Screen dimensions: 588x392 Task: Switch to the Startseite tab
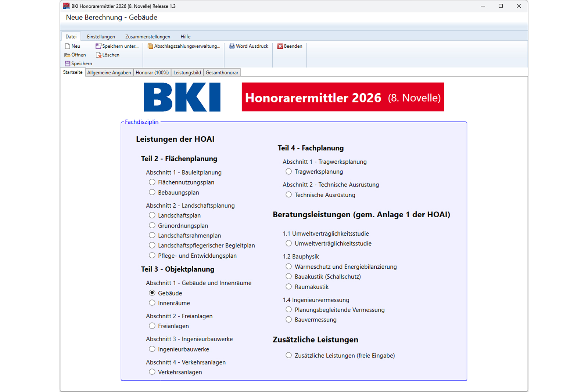click(x=73, y=72)
